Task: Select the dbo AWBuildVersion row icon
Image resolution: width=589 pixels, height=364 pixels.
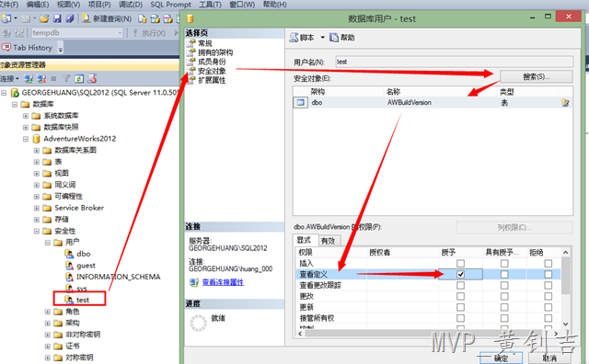Action: 301,102
